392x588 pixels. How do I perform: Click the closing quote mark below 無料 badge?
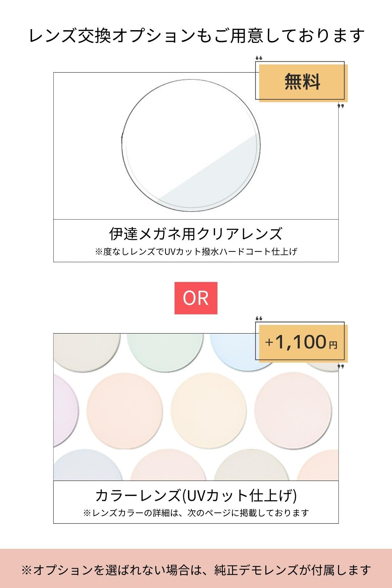click(x=340, y=106)
